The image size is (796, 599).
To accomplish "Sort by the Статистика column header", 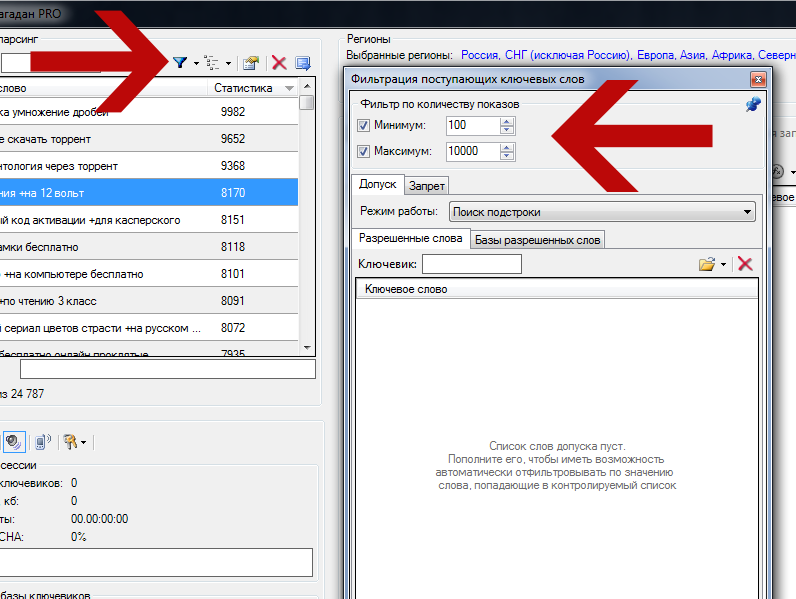I will 253,88.
